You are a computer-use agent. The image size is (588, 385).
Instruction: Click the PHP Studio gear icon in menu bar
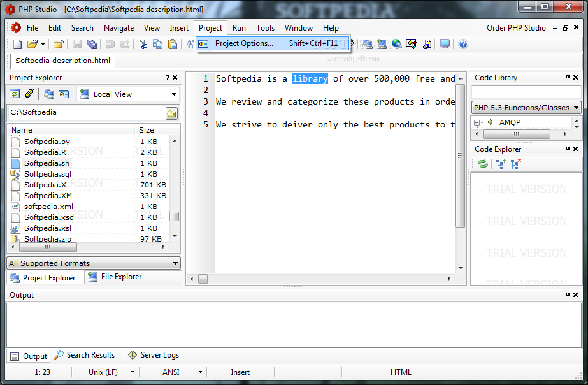pyautogui.click(x=16, y=27)
